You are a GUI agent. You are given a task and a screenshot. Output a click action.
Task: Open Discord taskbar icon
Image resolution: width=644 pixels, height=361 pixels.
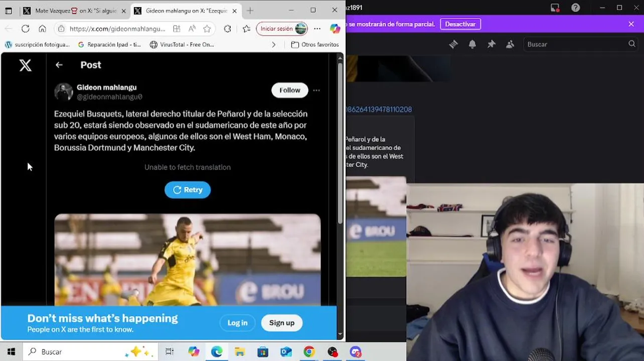click(356, 352)
